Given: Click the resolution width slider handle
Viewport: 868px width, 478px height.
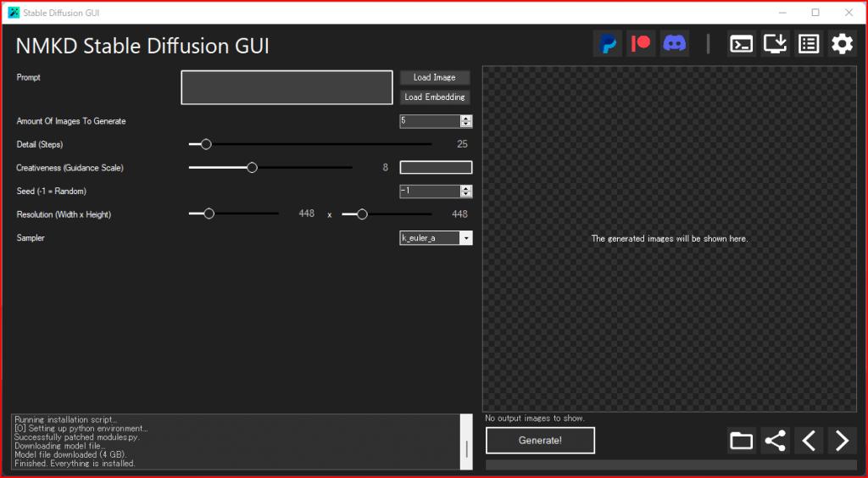Looking at the screenshot, I should coord(209,214).
